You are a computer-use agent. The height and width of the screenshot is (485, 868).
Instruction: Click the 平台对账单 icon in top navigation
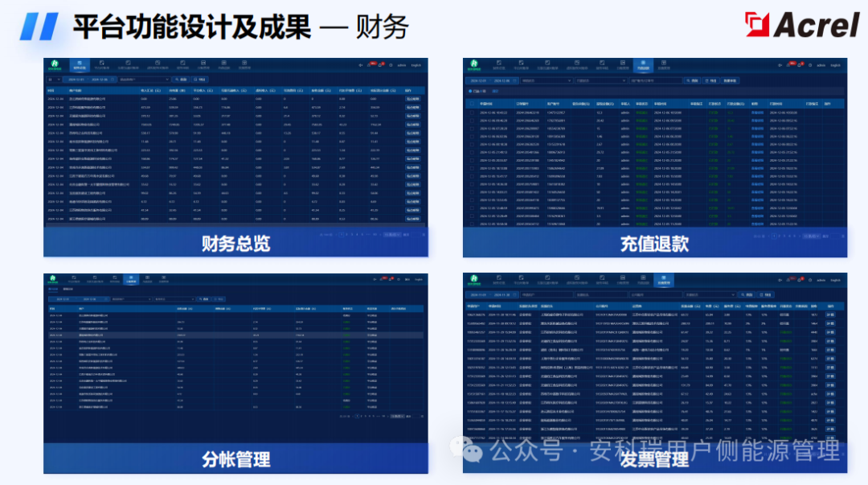tap(101, 64)
